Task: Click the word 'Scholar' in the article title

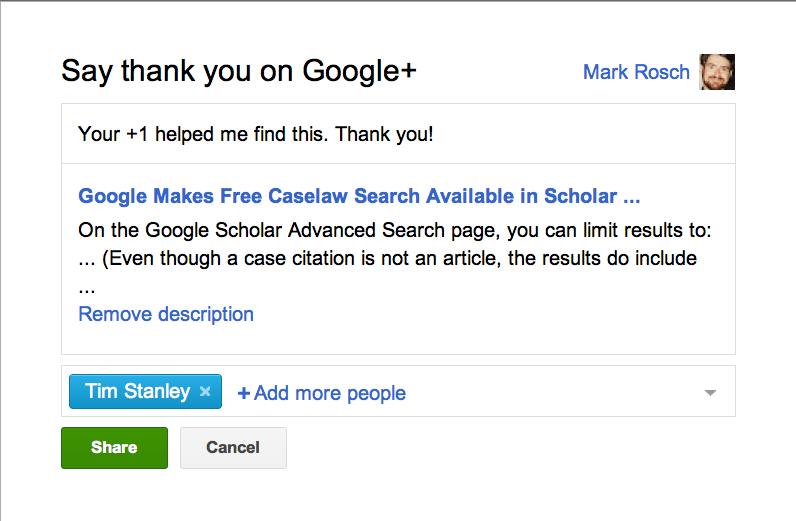Action: (x=580, y=196)
